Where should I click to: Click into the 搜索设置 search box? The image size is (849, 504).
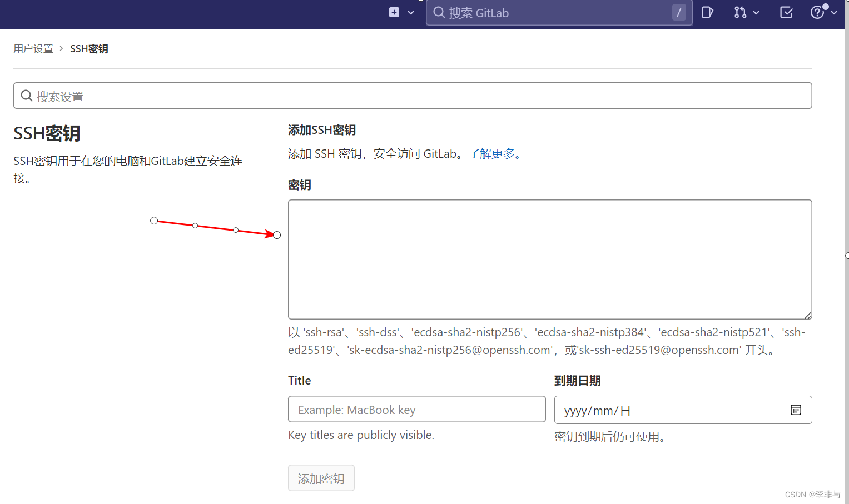click(x=413, y=96)
